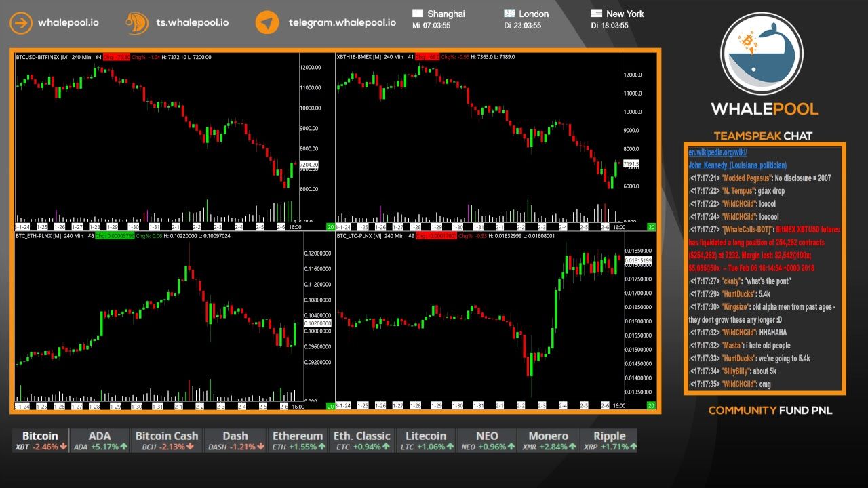Open the telegram.whalepool.io link
This screenshot has width=868, height=488.
coord(342,22)
